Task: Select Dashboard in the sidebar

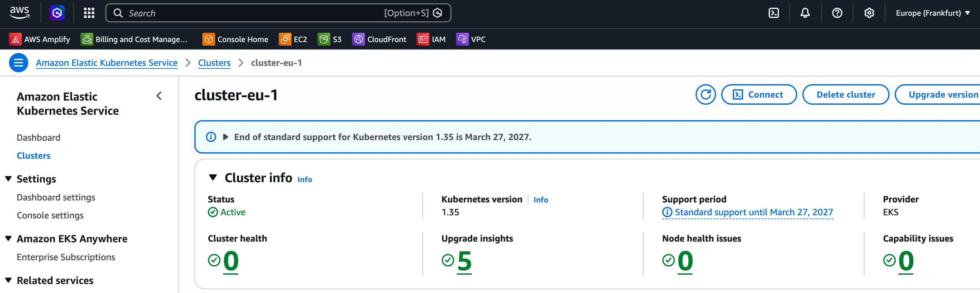Action: pyautogui.click(x=38, y=138)
